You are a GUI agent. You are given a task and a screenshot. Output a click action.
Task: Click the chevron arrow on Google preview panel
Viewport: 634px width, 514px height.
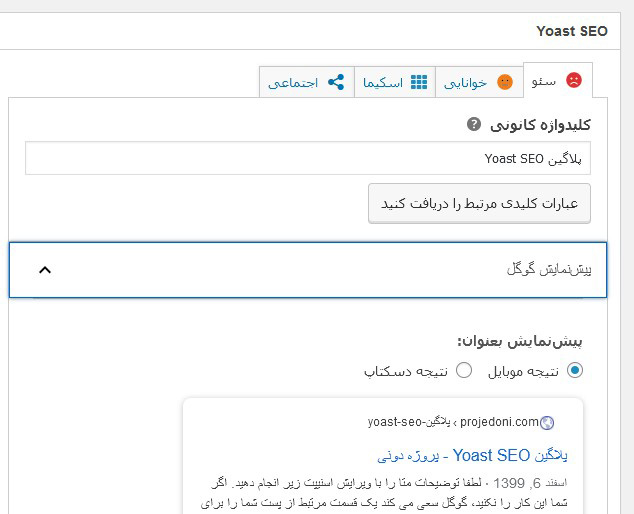(x=45, y=270)
